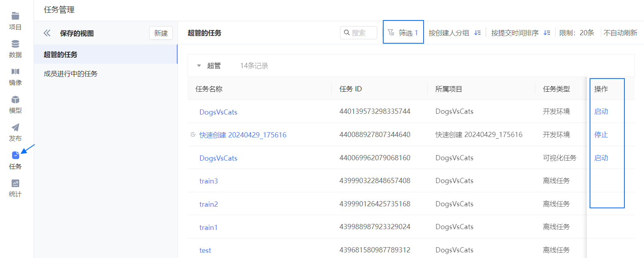The width and height of the screenshot is (644, 258).
Task: Open the train3 task link
Action: click(x=208, y=181)
